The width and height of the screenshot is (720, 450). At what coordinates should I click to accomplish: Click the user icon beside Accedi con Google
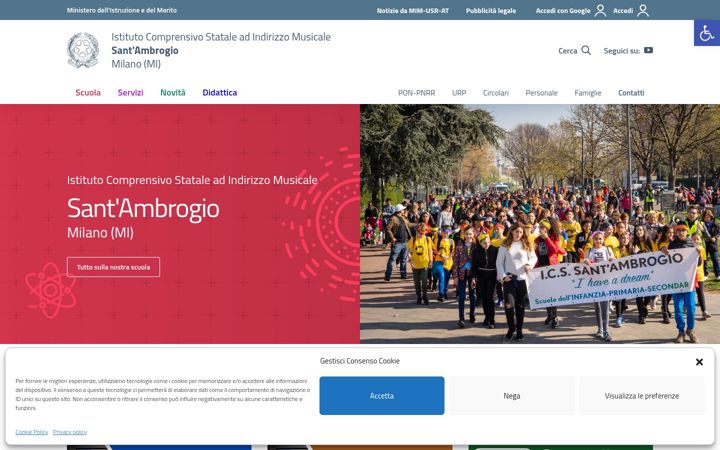pos(600,10)
